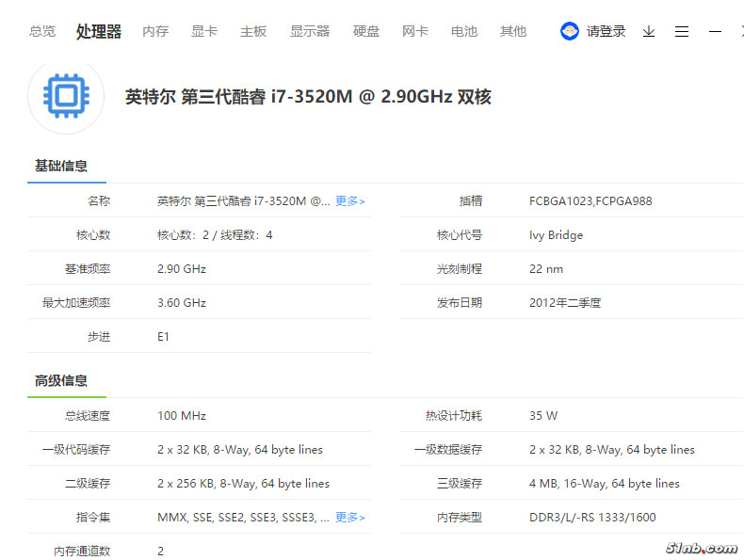744x560 pixels.
Task: Go to the 显卡 tab
Action: 204,31
